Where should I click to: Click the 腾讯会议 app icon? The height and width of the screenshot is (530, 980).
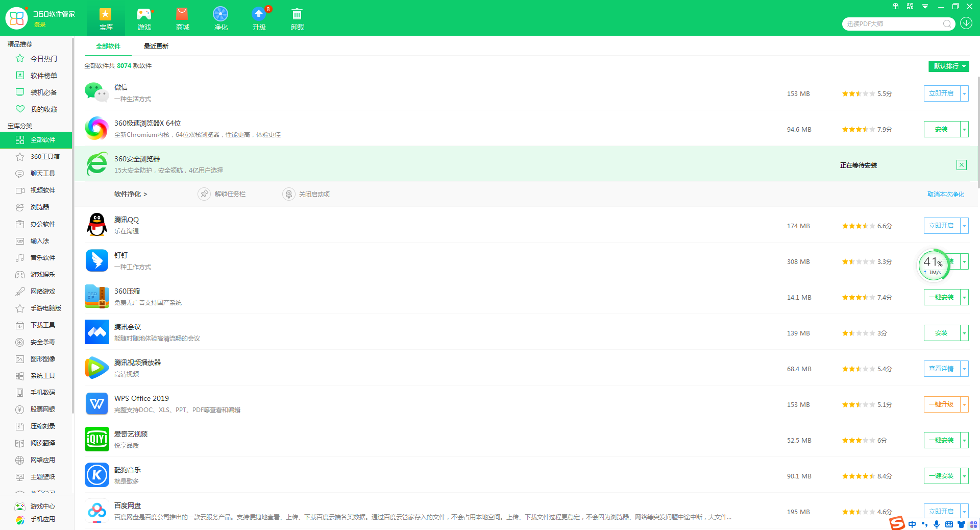point(96,332)
